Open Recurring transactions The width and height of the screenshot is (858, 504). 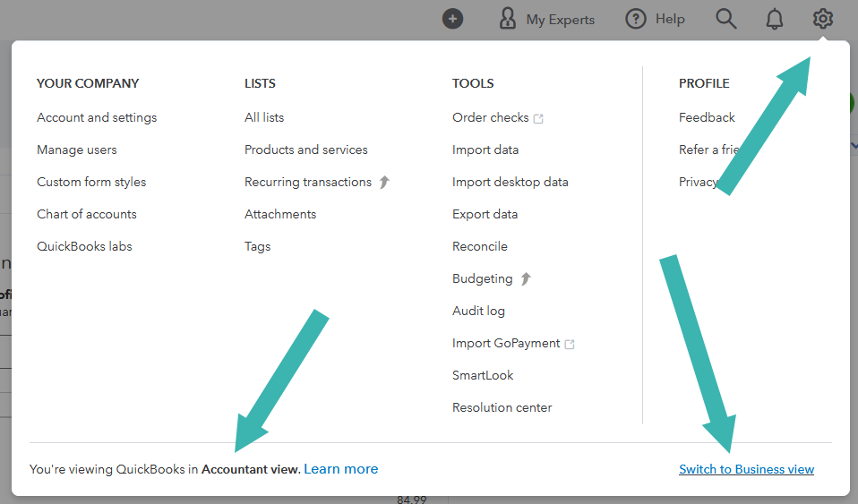pos(308,183)
